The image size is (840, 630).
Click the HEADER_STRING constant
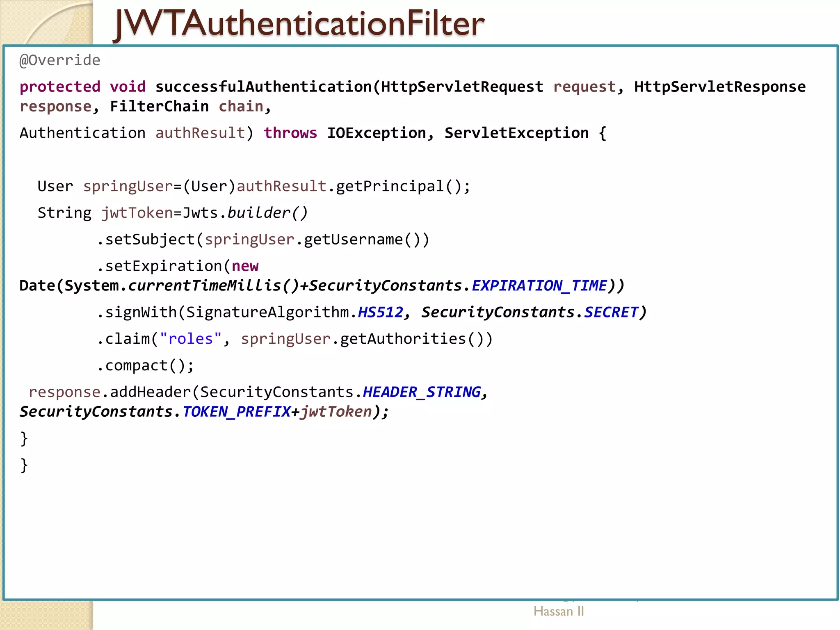pyautogui.click(x=422, y=393)
